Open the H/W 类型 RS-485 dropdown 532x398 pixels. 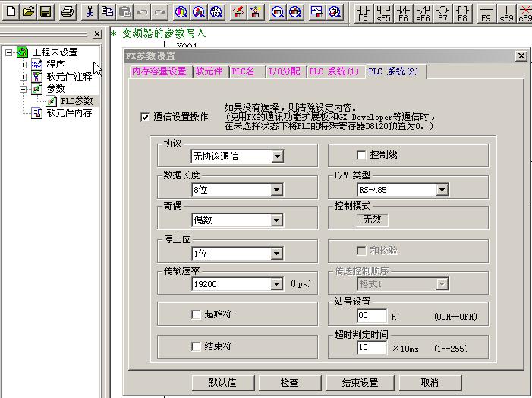tap(442, 190)
